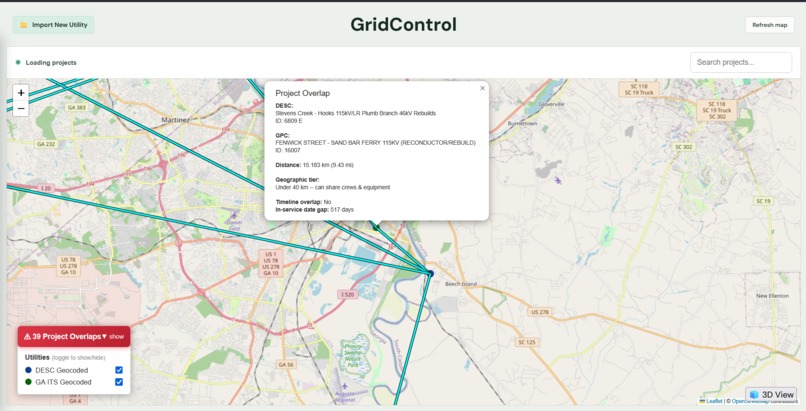Click the GA ITS Geocoded green color dot
806x411 pixels.
click(x=28, y=382)
